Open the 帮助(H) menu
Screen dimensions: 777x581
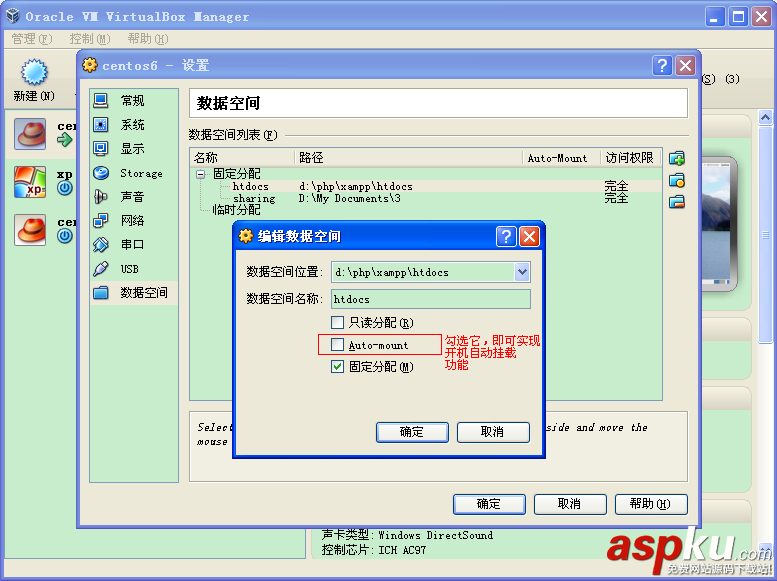(148, 39)
